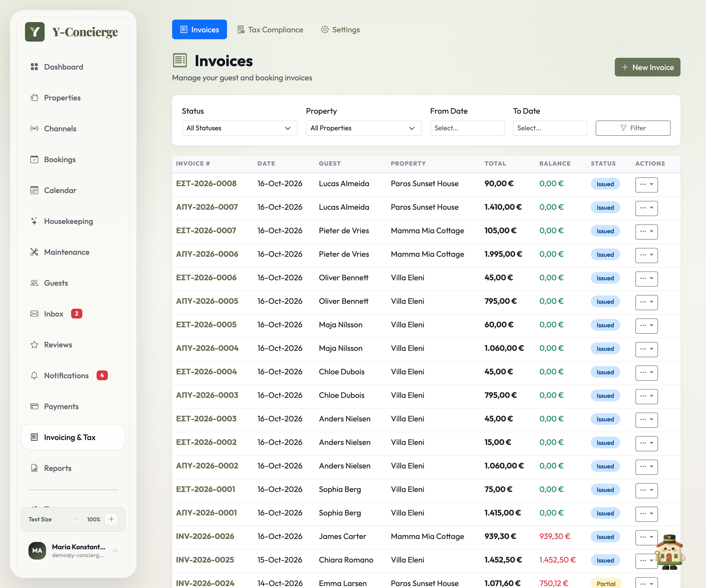The image size is (706, 588).
Task: Open invoice ΑΠΥ-2026-0007 link
Action: point(207,207)
